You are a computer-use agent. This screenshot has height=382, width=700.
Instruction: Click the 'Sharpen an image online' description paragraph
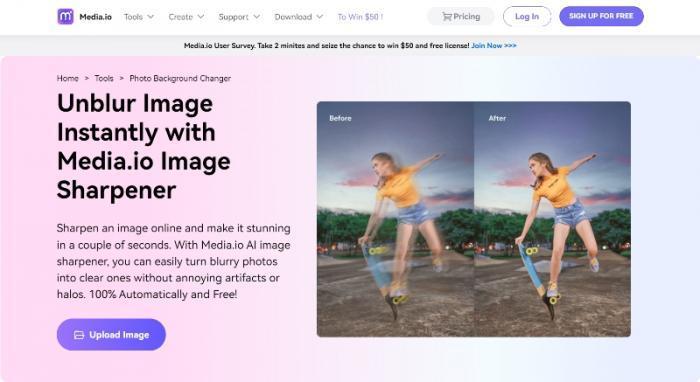(x=174, y=261)
